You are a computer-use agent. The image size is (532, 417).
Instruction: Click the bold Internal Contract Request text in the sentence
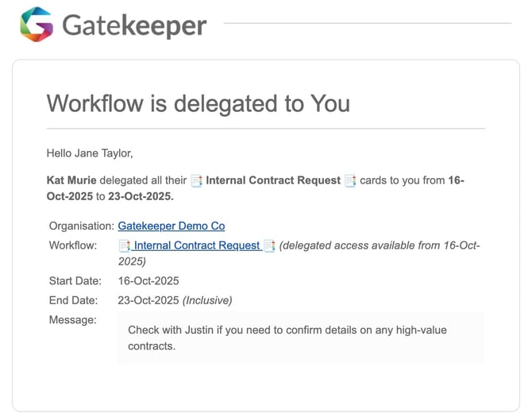tap(272, 180)
